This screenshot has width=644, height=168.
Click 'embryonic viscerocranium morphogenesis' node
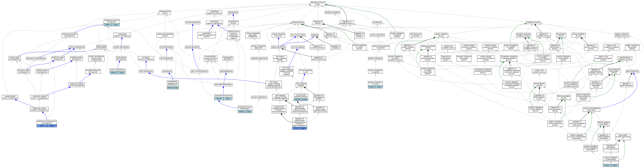[47, 123]
